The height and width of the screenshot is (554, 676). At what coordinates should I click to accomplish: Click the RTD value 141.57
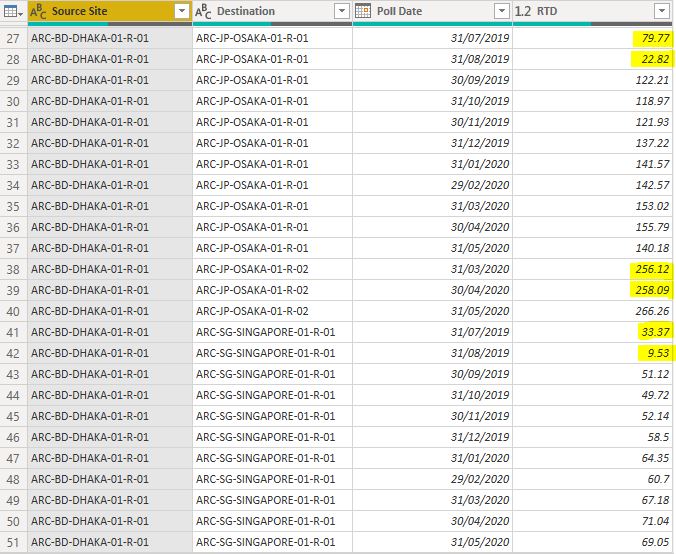click(653, 164)
